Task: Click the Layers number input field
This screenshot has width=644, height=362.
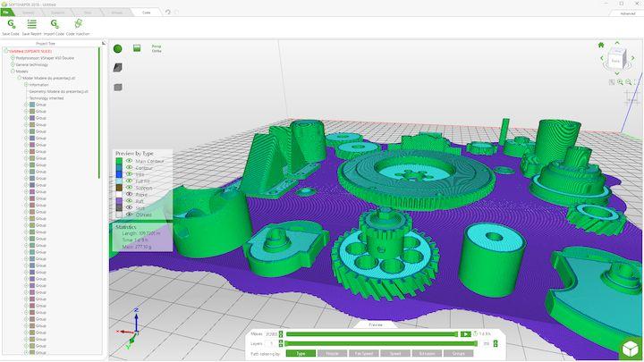Action: tap(271, 343)
